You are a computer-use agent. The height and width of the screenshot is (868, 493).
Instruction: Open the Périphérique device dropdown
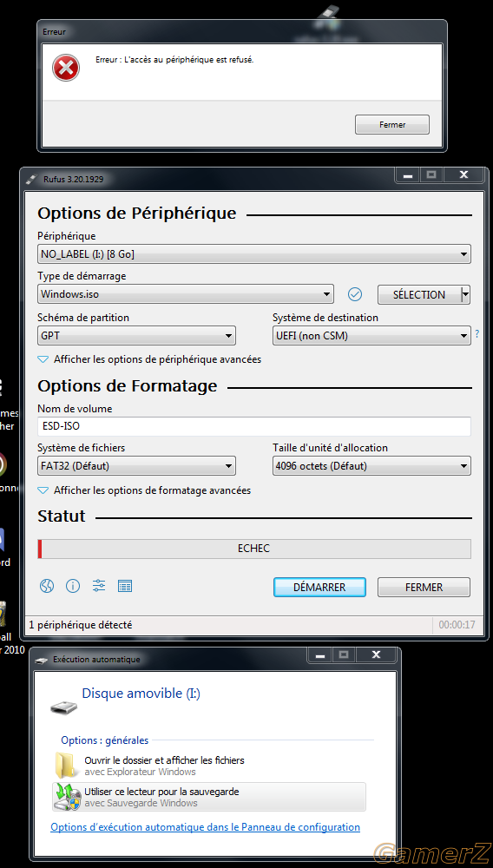click(254, 254)
